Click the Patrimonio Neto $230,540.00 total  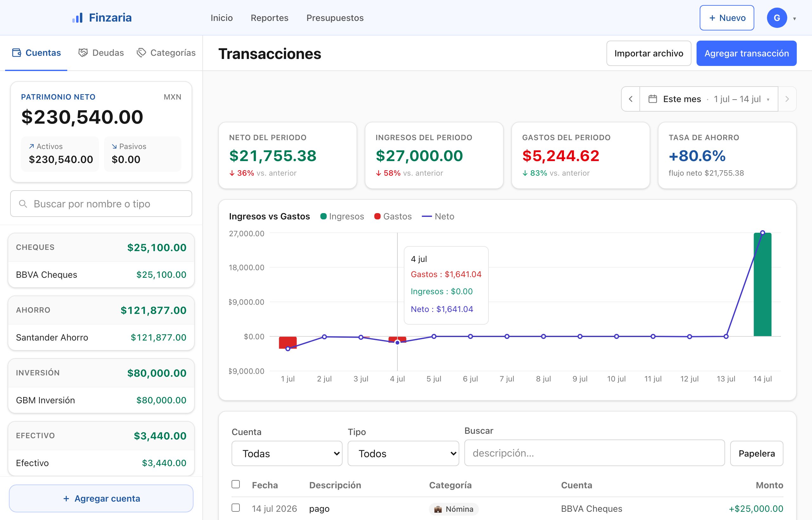pyautogui.click(x=82, y=117)
